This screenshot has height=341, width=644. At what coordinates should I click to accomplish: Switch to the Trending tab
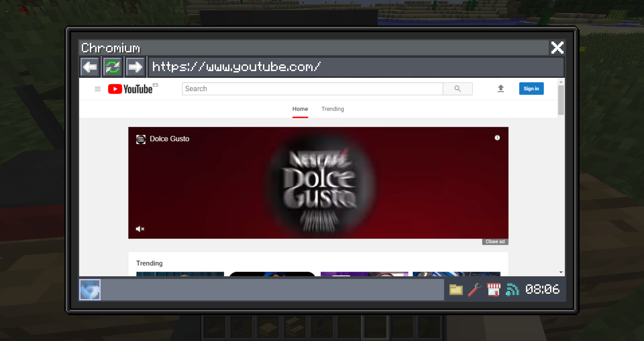pyautogui.click(x=332, y=109)
